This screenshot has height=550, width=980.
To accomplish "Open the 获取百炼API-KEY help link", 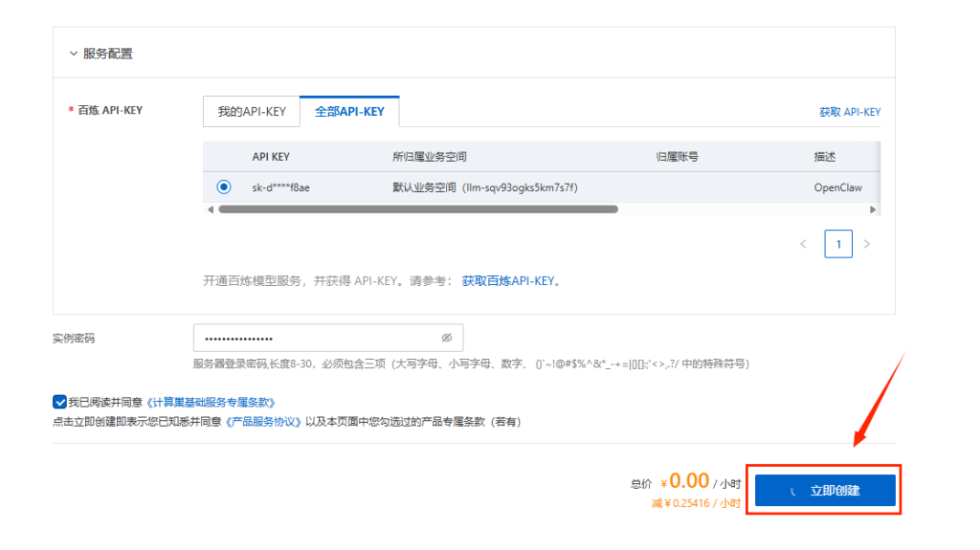I will (508, 281).
